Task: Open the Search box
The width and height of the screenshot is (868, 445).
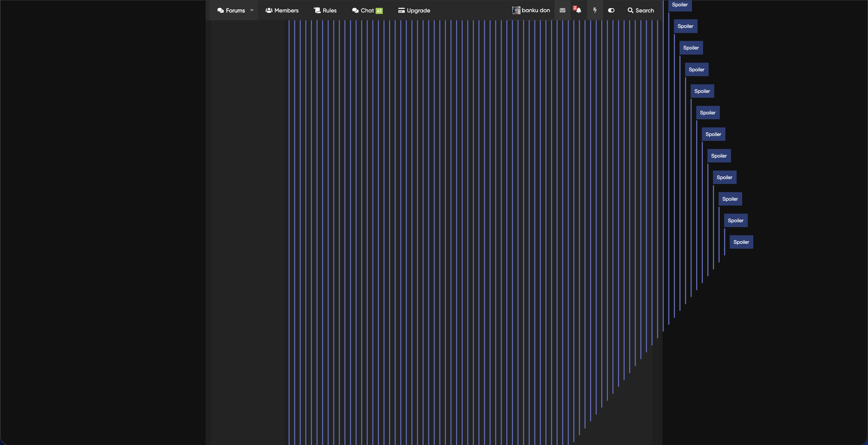Action: (x=641, y=10)
